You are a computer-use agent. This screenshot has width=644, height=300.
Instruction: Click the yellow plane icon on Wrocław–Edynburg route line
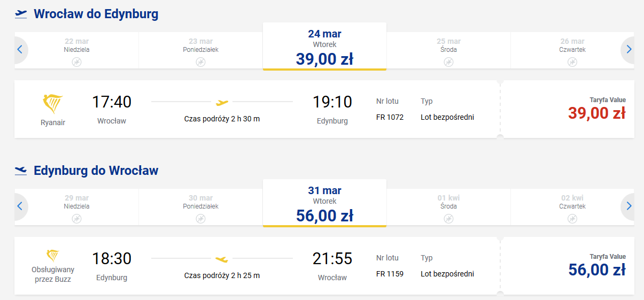point(222,102)
